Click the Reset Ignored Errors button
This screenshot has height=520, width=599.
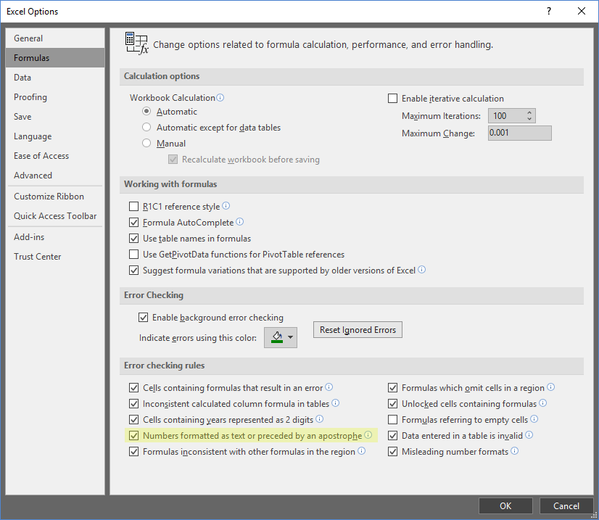pyautogui.click(x=358, y=329)
